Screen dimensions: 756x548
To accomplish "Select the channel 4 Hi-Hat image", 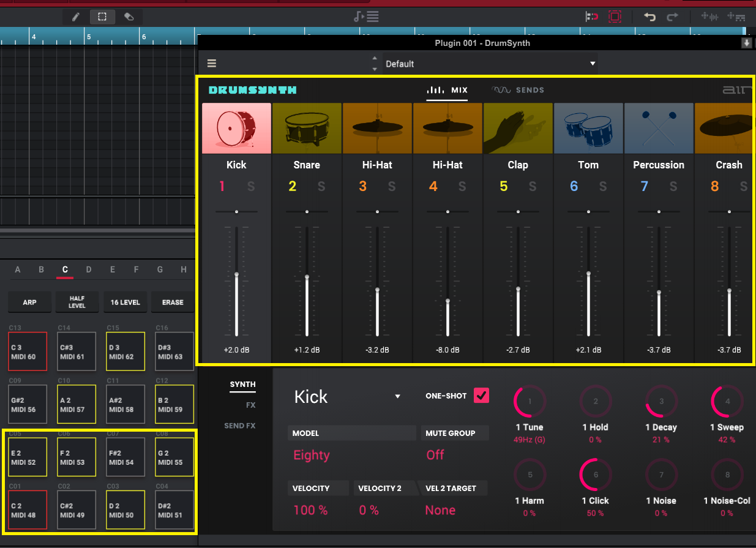I will pyautogui.click(x=447, y=128).
